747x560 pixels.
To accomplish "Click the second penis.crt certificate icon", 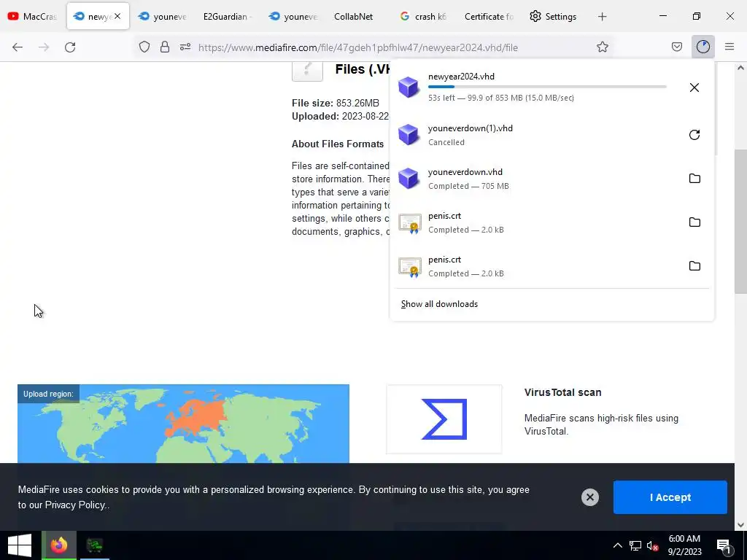I will tap(410, 267).
